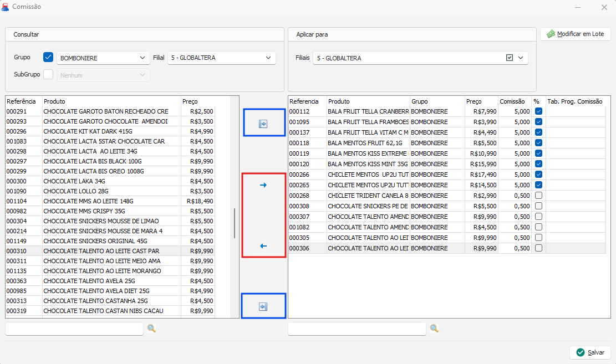
Task: Click the left product list search magnifier
Action: (x=151, y=329)
